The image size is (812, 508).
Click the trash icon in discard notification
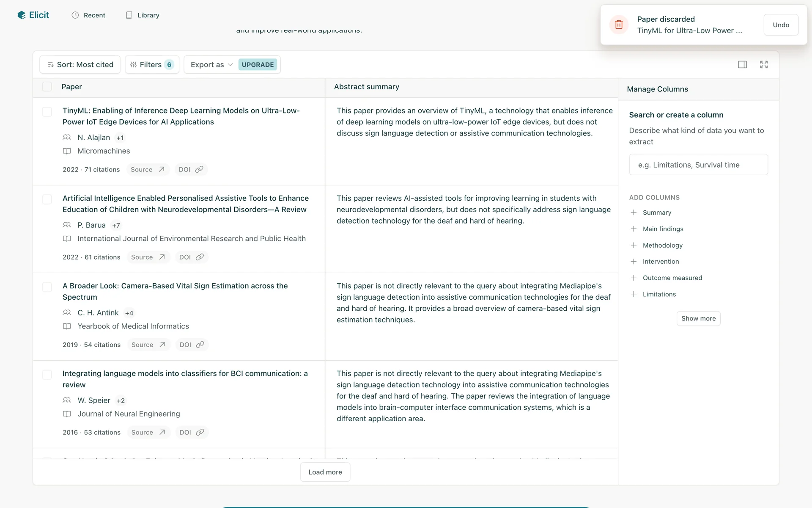coord(619,25)
